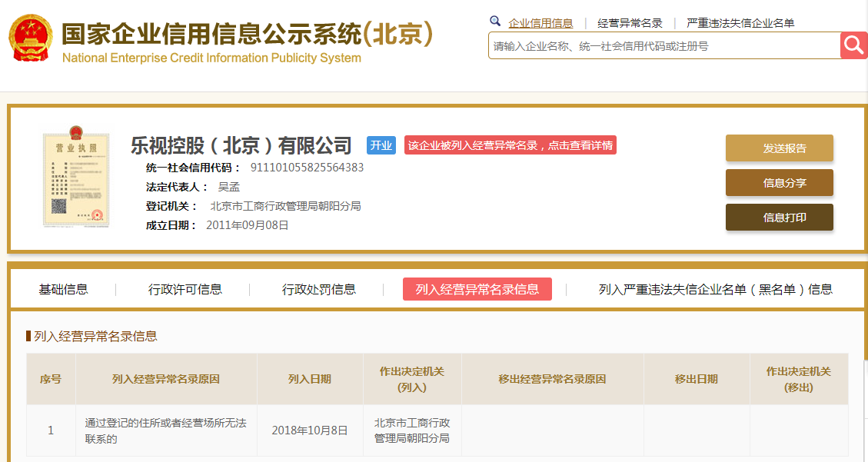Click the 列入经营异常名录原因 column header

tap(166, 379)
